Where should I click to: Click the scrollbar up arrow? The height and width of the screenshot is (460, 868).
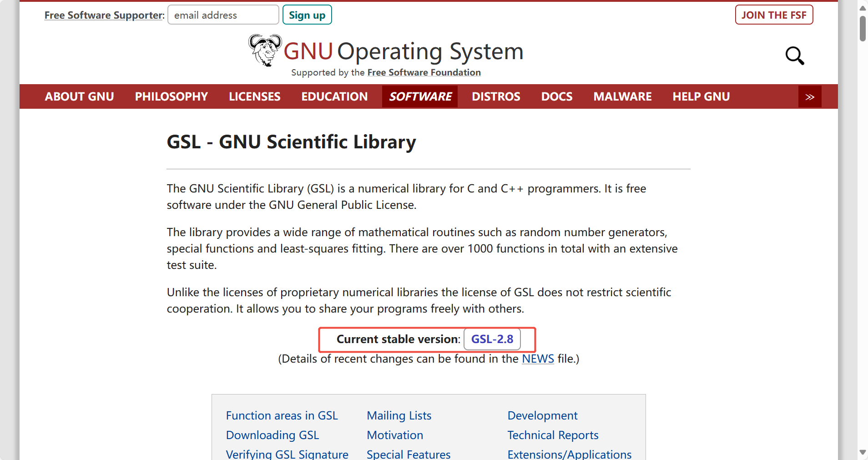point(862,7)
